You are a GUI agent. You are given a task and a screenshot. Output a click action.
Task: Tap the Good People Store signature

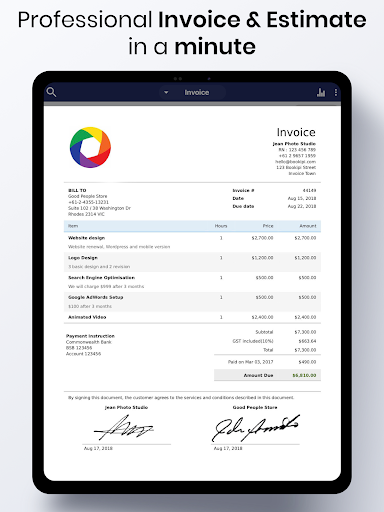(x=255, y=428)
